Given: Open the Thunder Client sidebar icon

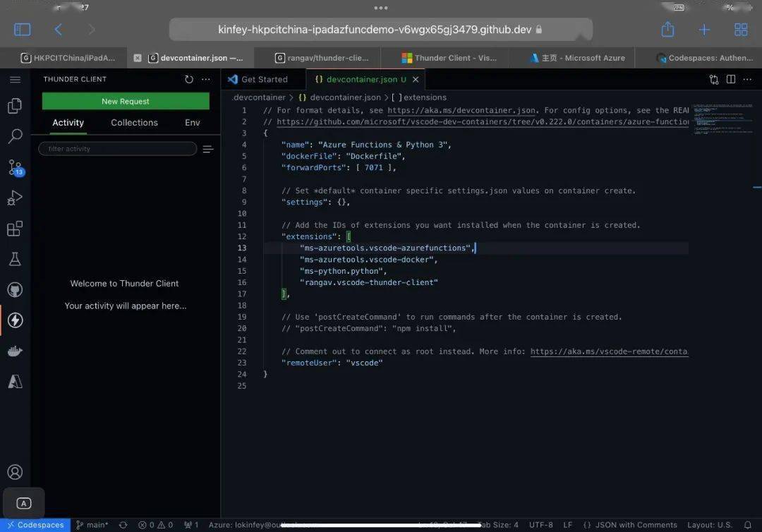Looking at the screenshot, I should (16, 320).
